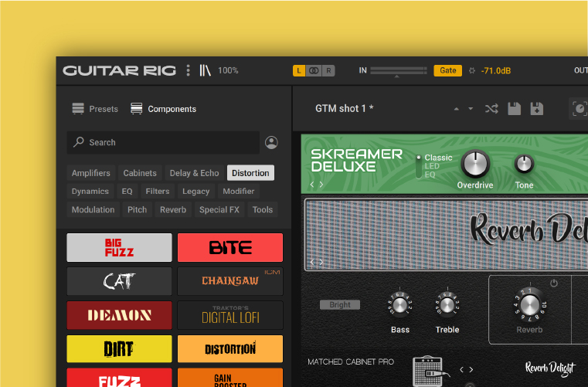Choose the Gain Booster component

coord(230,378)
